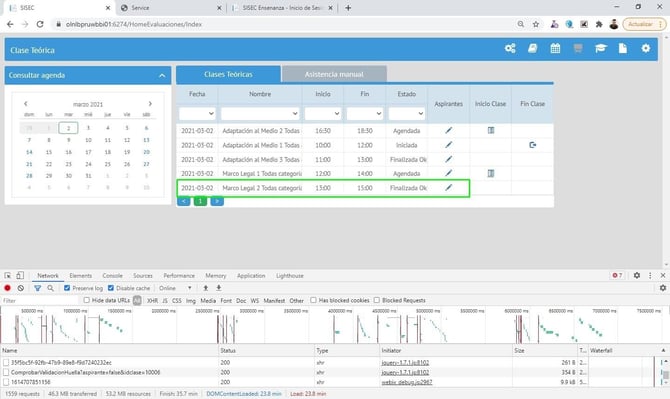The height and width of the screenshot is (399, 670).
Task: Check Blocked Requests checkbox
Action: 377,300
